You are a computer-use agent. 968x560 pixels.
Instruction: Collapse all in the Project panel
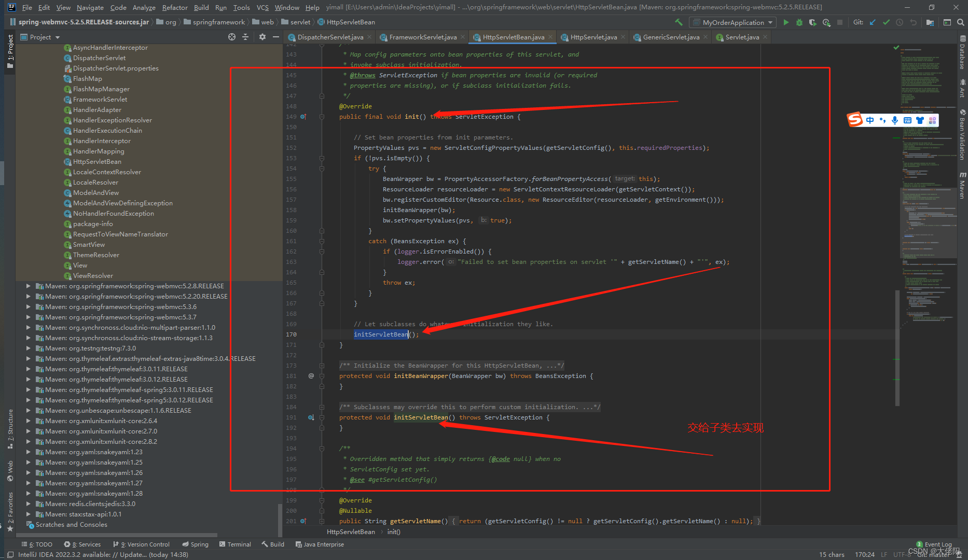point(245,37)
